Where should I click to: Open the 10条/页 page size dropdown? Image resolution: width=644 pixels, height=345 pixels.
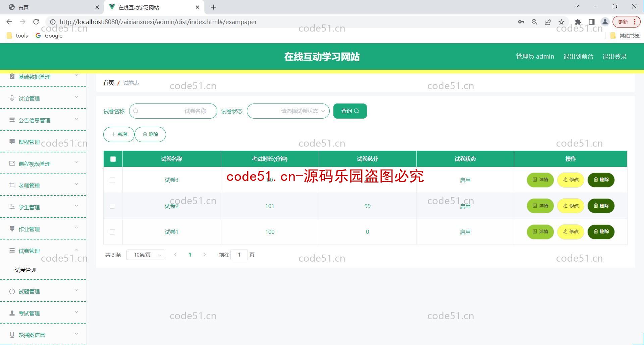coord(145,255)
